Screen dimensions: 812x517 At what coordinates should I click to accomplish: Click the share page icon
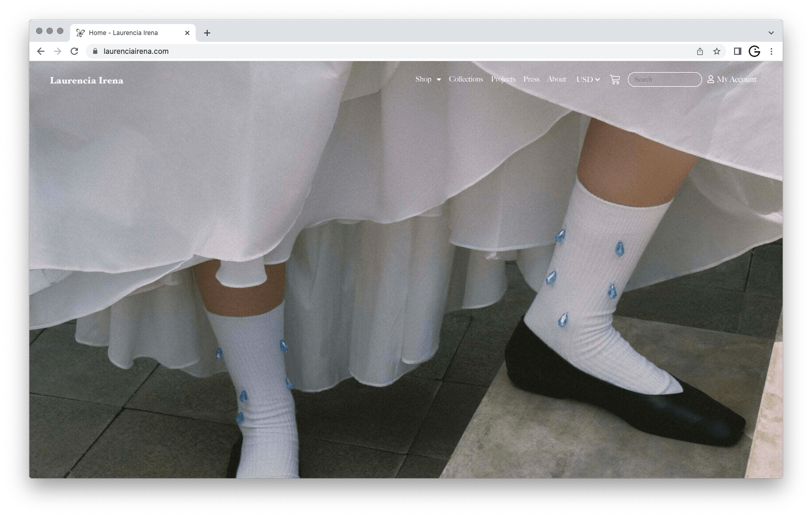[x=700, y=51]
